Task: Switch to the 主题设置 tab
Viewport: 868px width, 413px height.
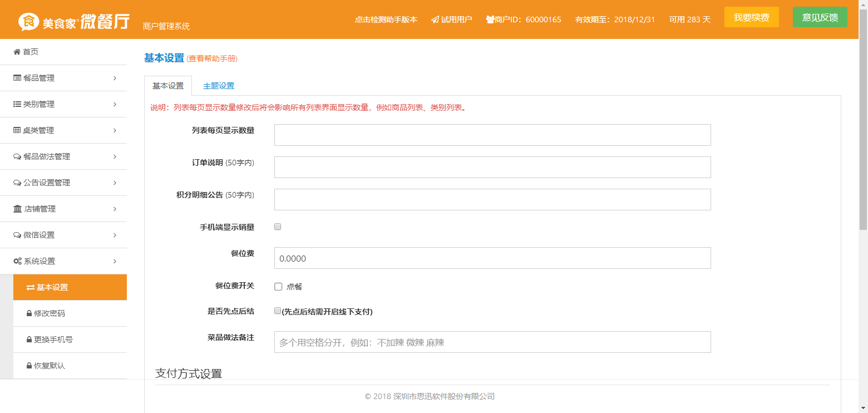Action: (x=219, y=86)
